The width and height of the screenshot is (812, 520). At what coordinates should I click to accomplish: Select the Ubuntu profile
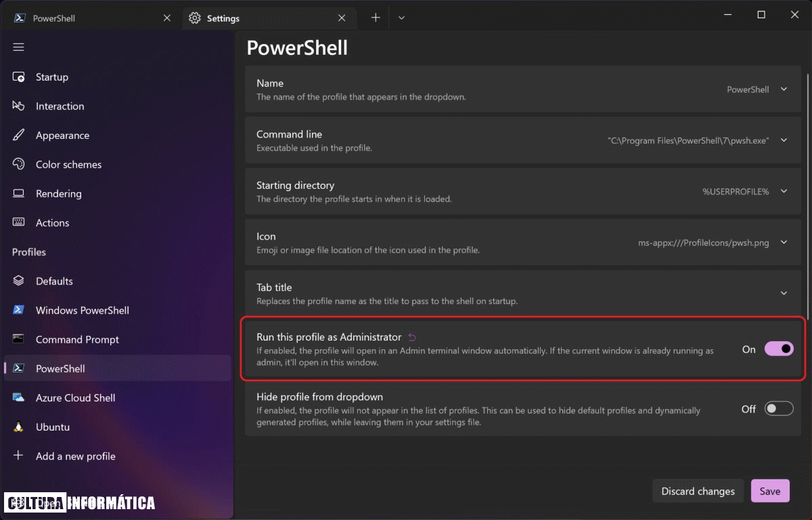tap(118, 427)
